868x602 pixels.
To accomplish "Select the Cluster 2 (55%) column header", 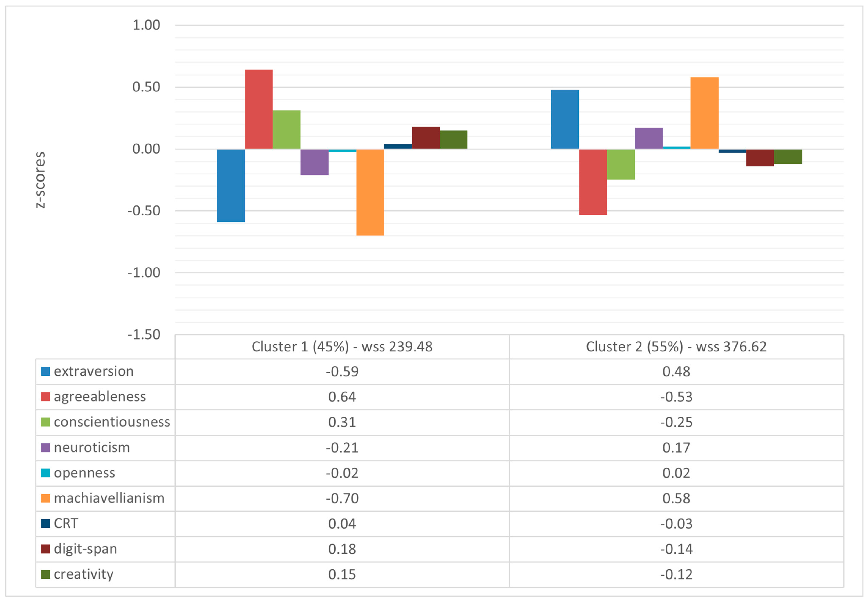I will point(676,347).
